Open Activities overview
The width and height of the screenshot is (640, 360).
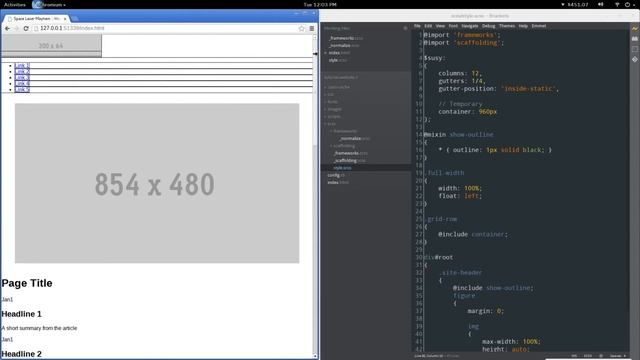[x=15, y=4]
